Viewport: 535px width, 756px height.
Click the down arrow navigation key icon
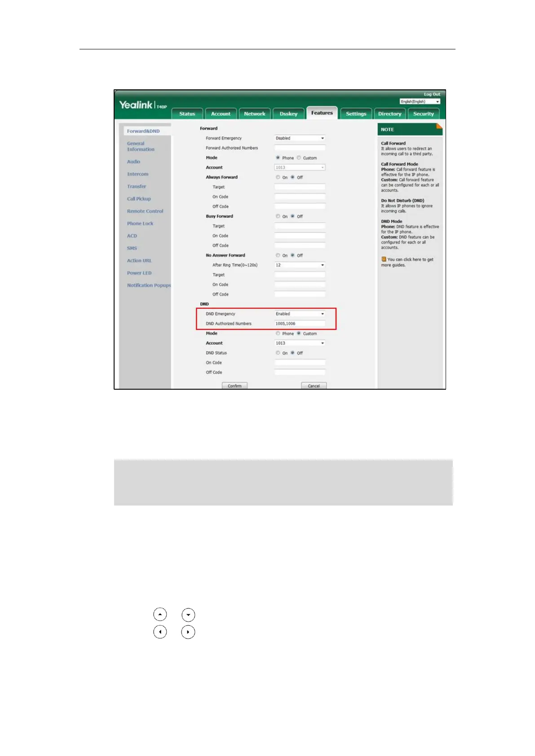[x=188, y=615]
